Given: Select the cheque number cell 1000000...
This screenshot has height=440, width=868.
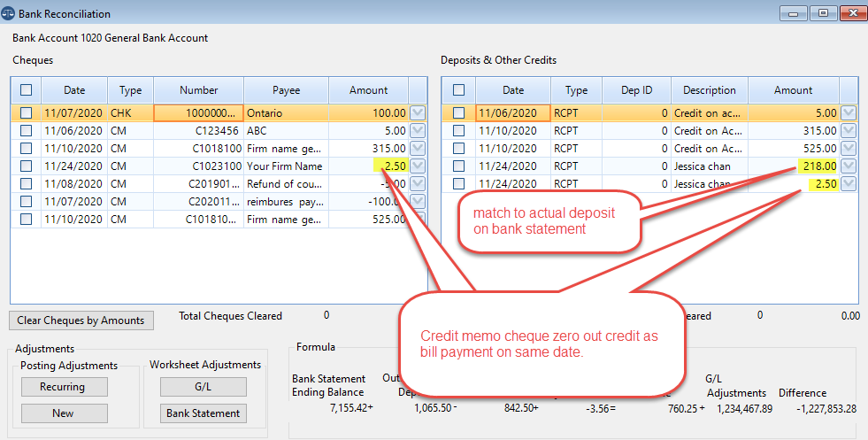Looking at the screenshot, I should click(x=199, y=113).
